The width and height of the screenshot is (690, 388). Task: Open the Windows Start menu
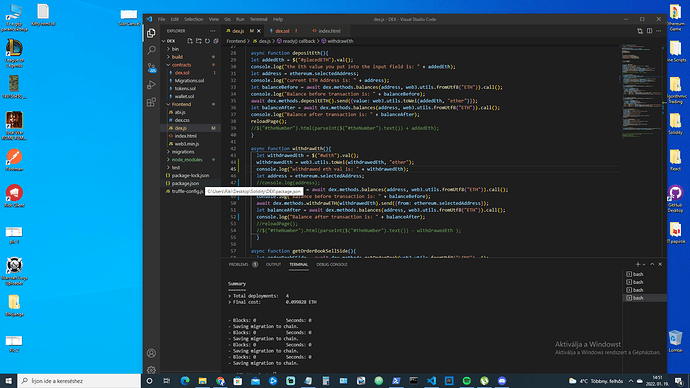[x=8, y=381]
